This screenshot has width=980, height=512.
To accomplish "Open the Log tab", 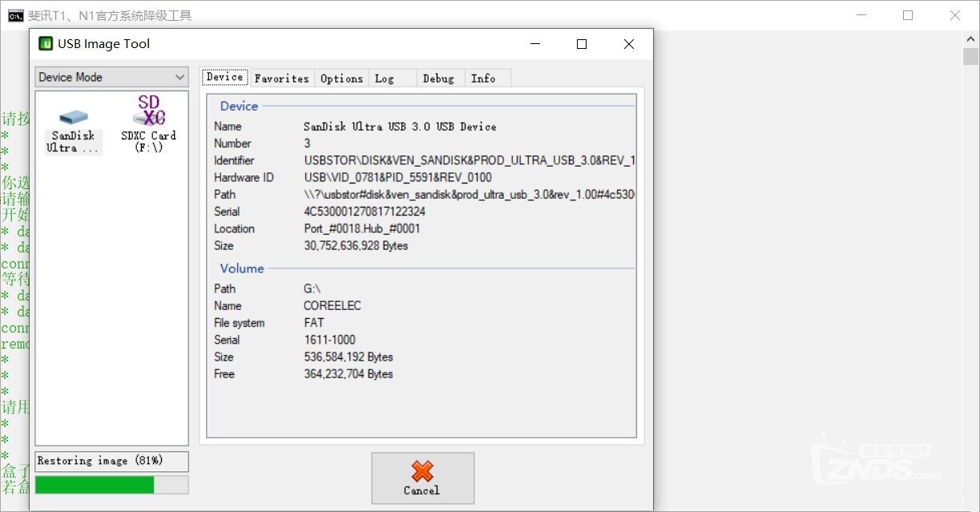I will pos(385,78).
